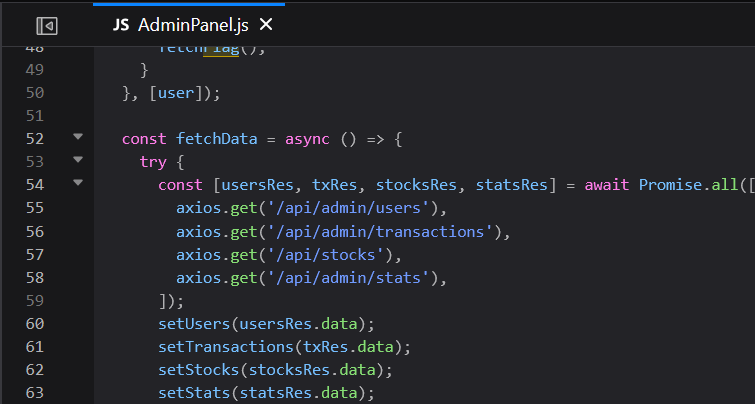Click line number 55 in gutter
Screen dimensions: 755x404
(35, 208)
